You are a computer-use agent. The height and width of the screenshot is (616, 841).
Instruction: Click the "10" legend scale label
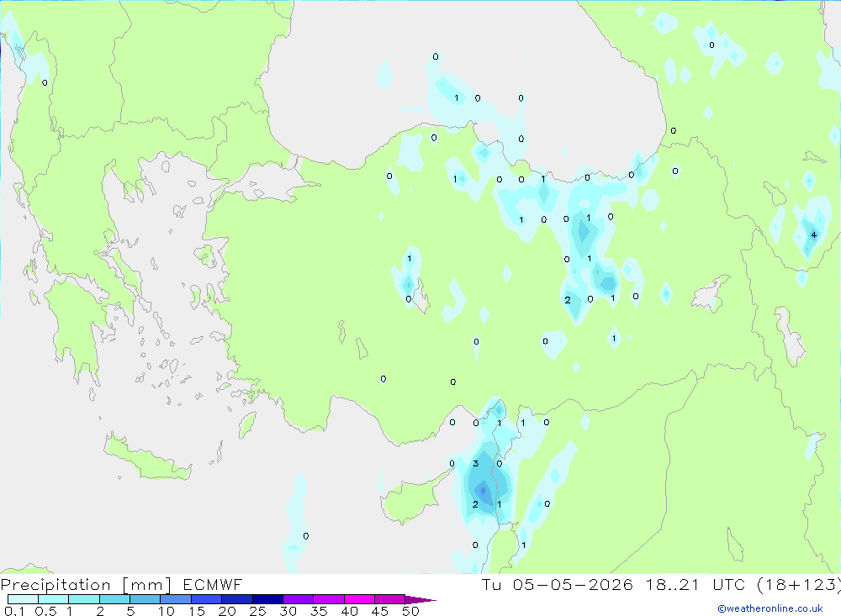coord(167,611)
